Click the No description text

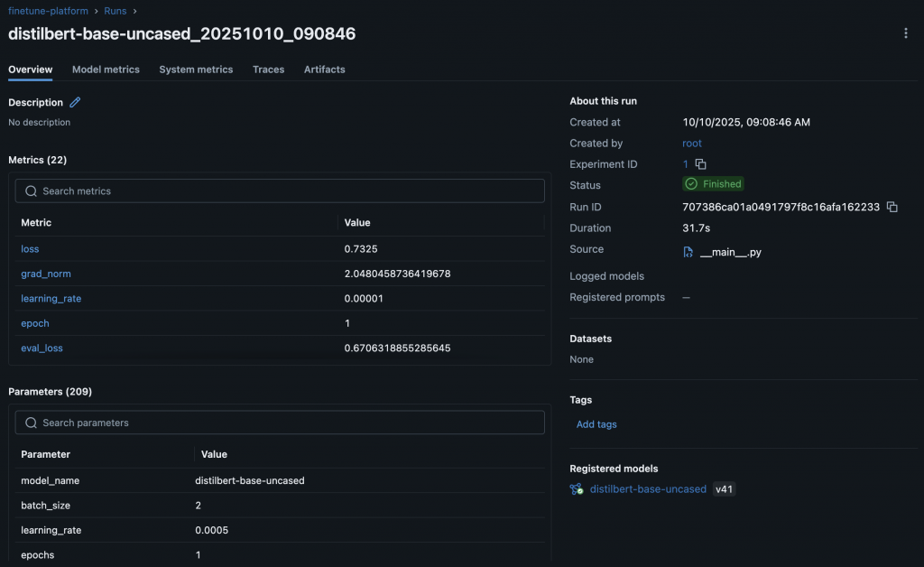click(40, 122)
